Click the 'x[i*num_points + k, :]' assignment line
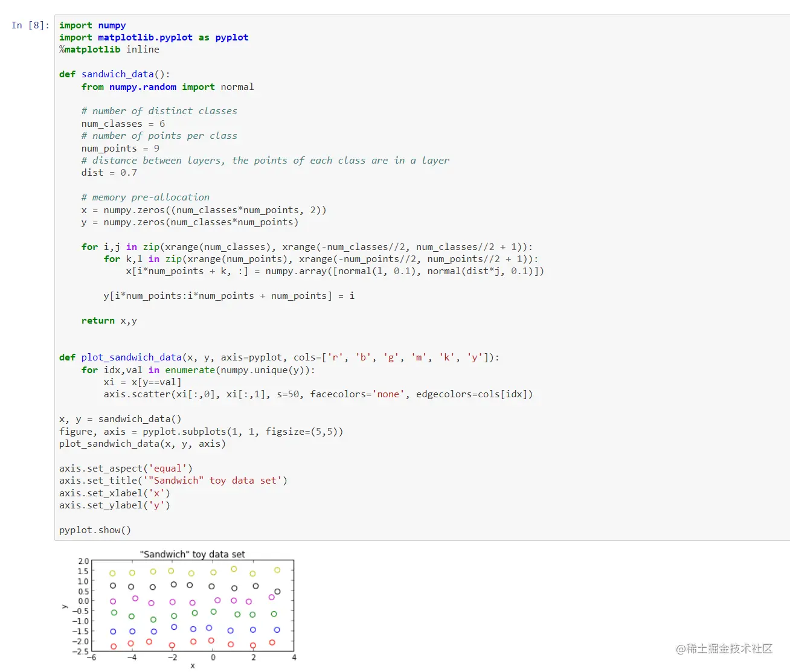 (335, 271)
